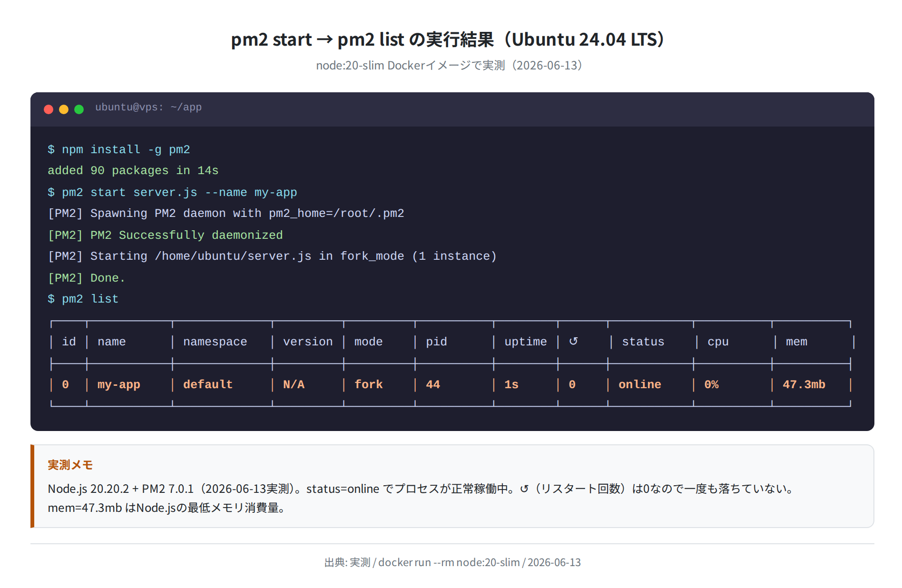Click the 'online' status cell
The width and height of the screenshot is (902, 588).
pyautogui.click(x=640, y=385)
